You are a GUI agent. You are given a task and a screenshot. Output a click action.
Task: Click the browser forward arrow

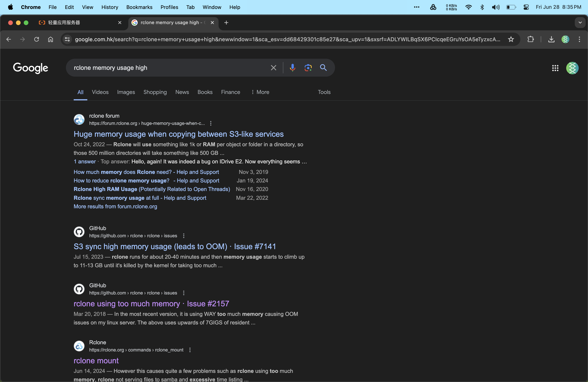(23, 39)
